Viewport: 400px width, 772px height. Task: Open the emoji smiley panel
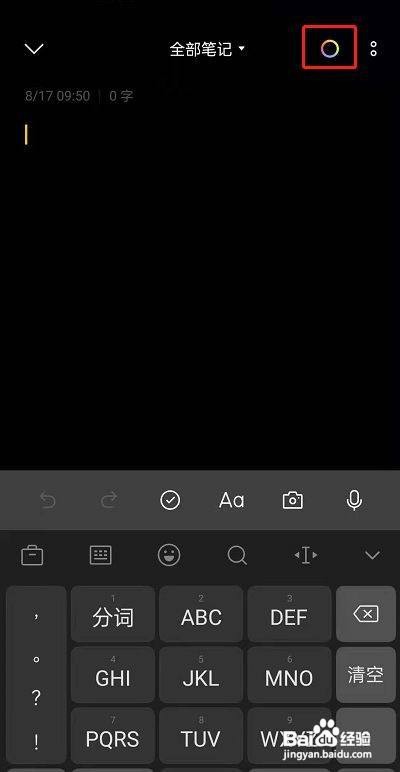169,555
